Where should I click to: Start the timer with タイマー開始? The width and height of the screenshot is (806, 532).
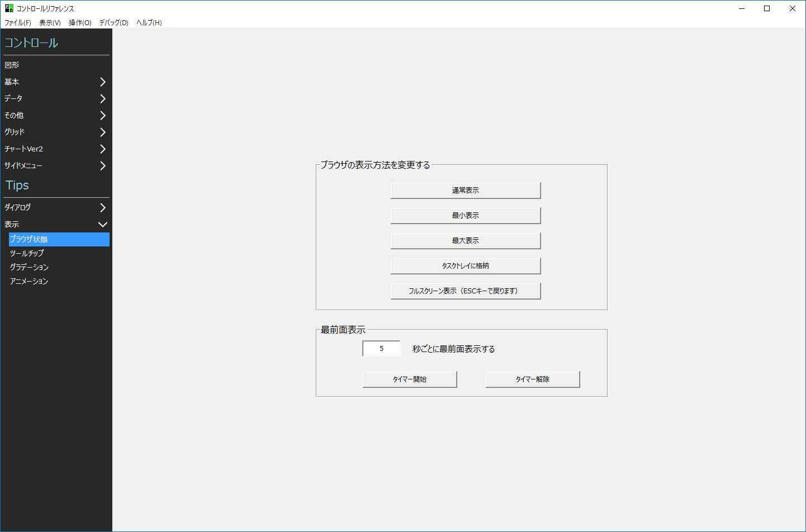click(x=410, y=379)
